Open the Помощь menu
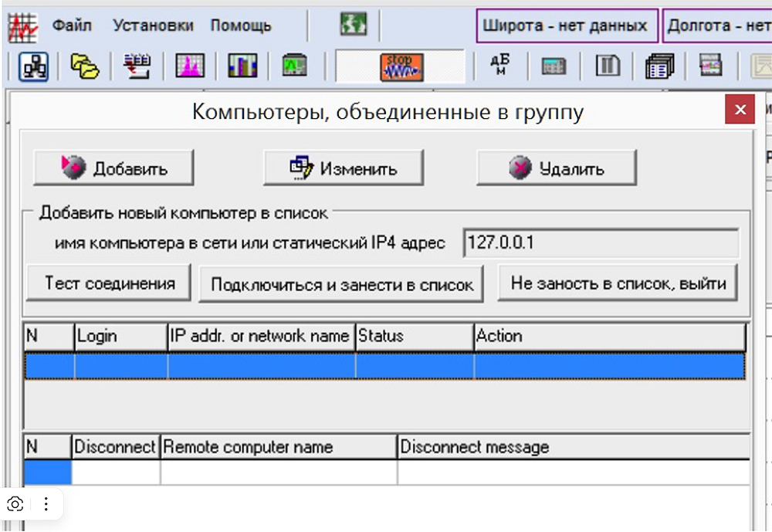The width and height of the screenshot is (772, 532). tap(242, 25)
